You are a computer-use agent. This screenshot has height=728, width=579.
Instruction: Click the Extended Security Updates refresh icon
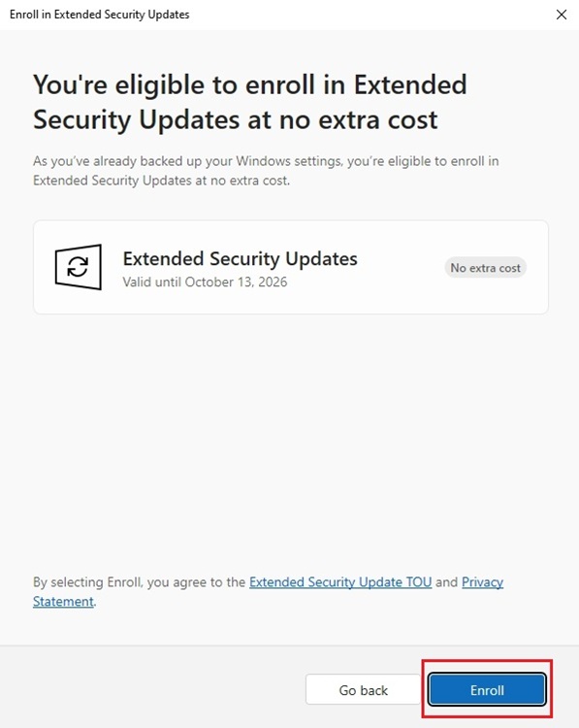point(78,267)
